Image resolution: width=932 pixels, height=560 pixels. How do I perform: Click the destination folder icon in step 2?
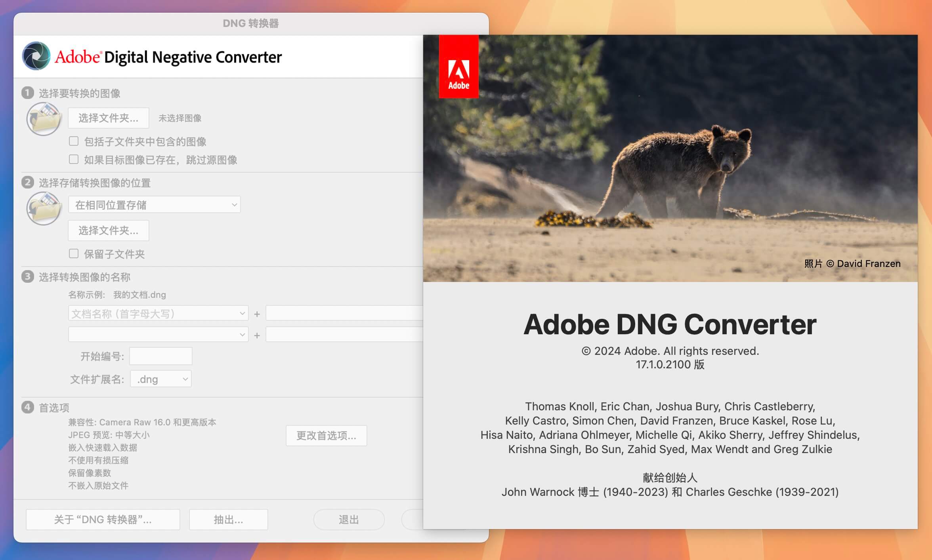44,208
